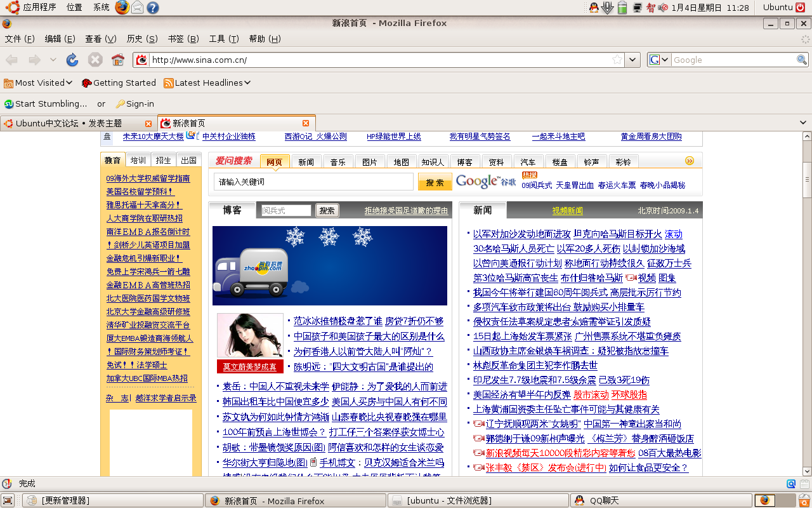
Task: Click the zhaopin truck banner image
Action: [330, 265]
